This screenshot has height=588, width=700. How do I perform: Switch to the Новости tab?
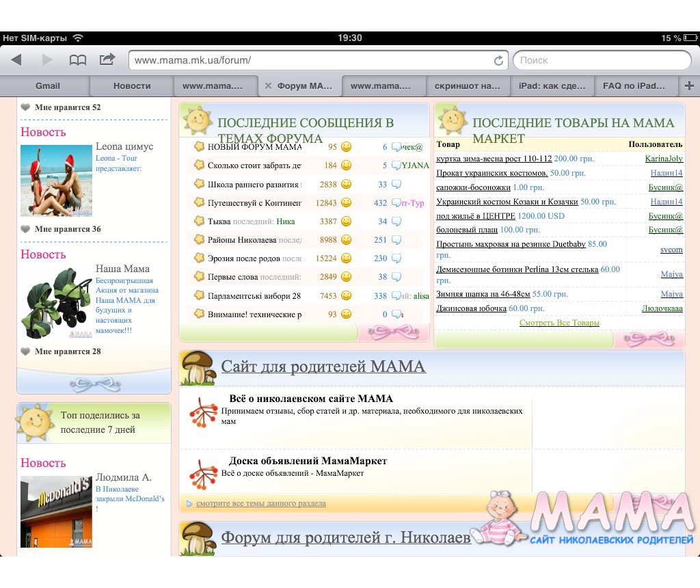coord(132,86)
